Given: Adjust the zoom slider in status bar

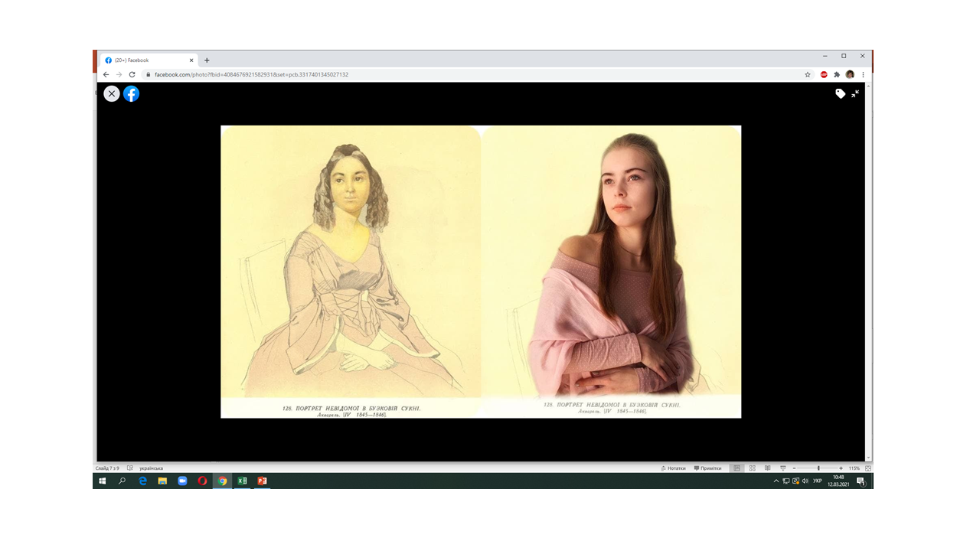Looking at the screenshot, I should 818,468.
